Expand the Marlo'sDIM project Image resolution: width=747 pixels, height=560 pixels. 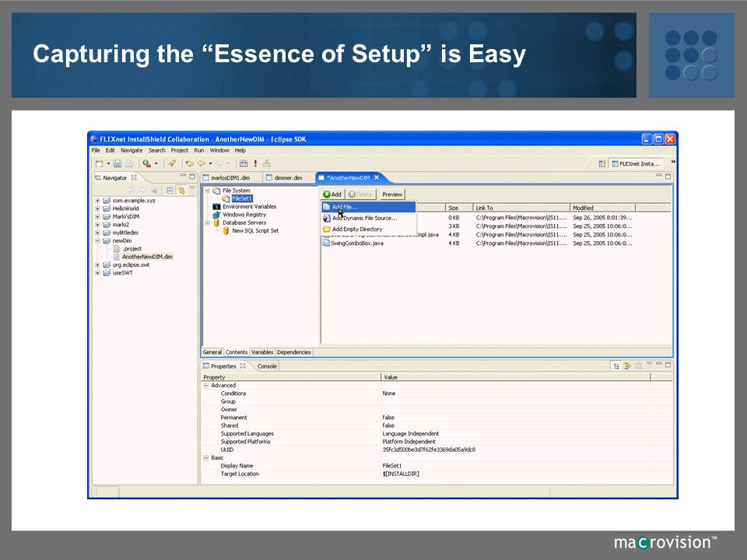97,217
